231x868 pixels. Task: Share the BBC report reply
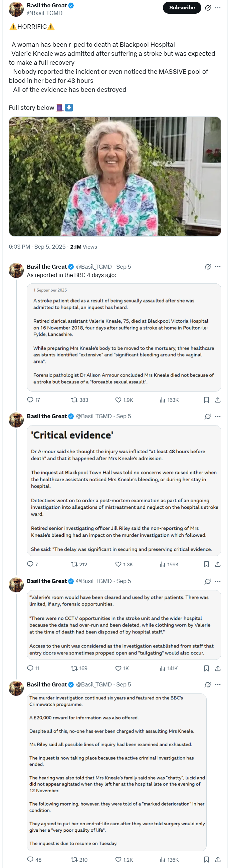point(218,400)
